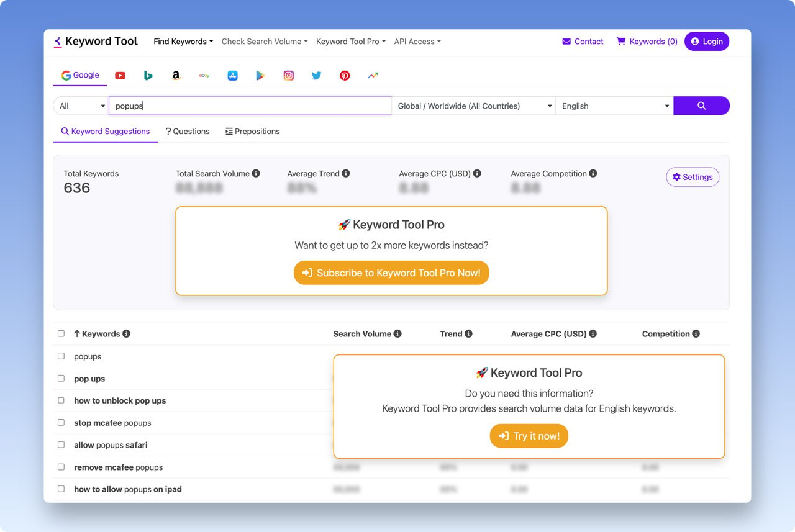Open the API Access dropdown menu
Viewport: 795px width, 532px height.
[x=417, y=42]
